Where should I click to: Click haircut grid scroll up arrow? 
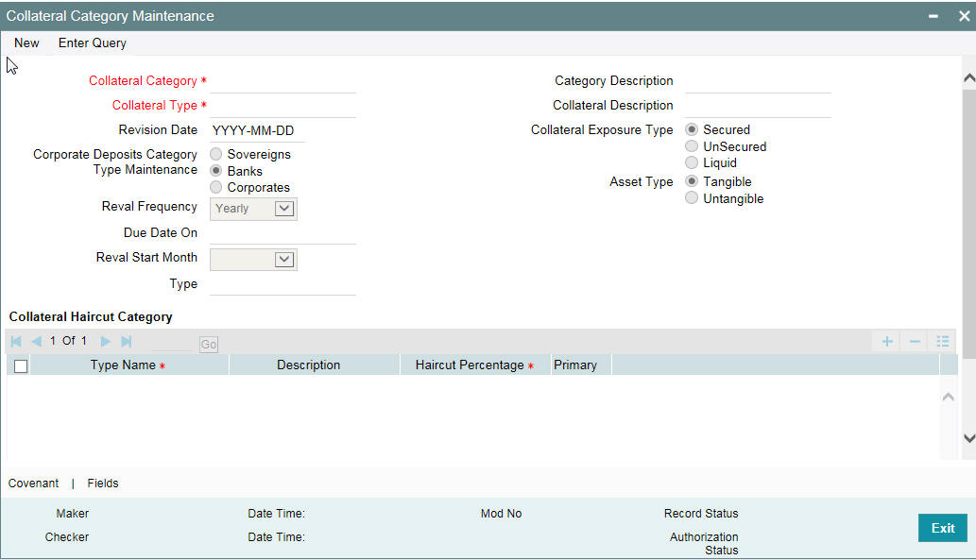tap(948, 397)
